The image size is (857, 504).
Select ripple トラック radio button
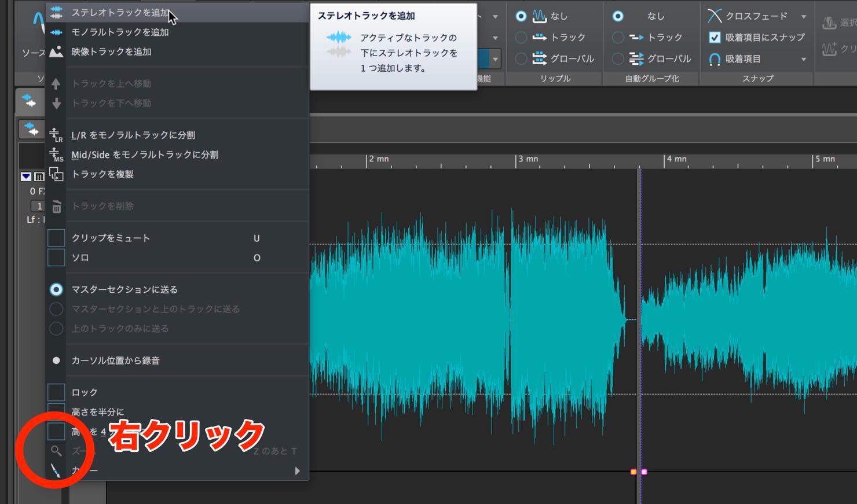(521, 37)
